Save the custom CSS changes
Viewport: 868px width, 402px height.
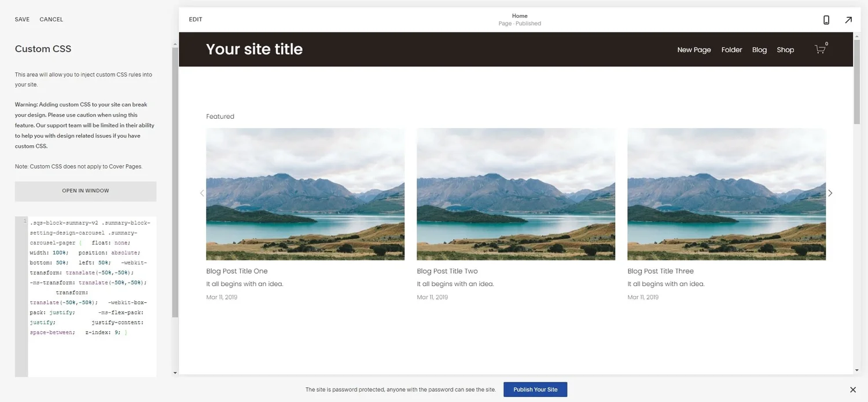(x=21, y=19)
